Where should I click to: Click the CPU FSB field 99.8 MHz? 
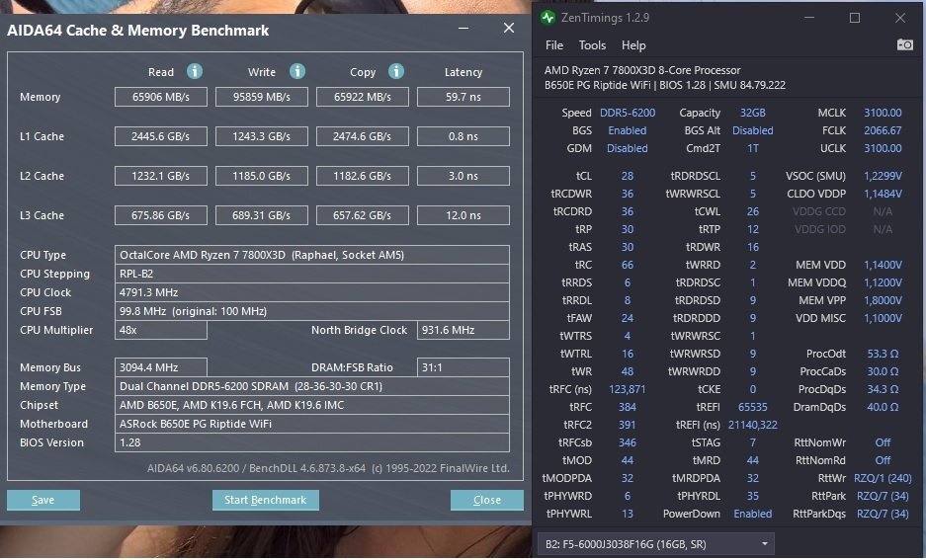312,311
